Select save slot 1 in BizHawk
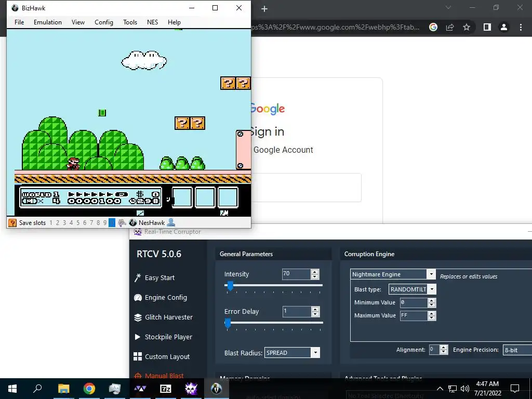The height and width of the screenshot is (399, 532). [x=51, y=222]
